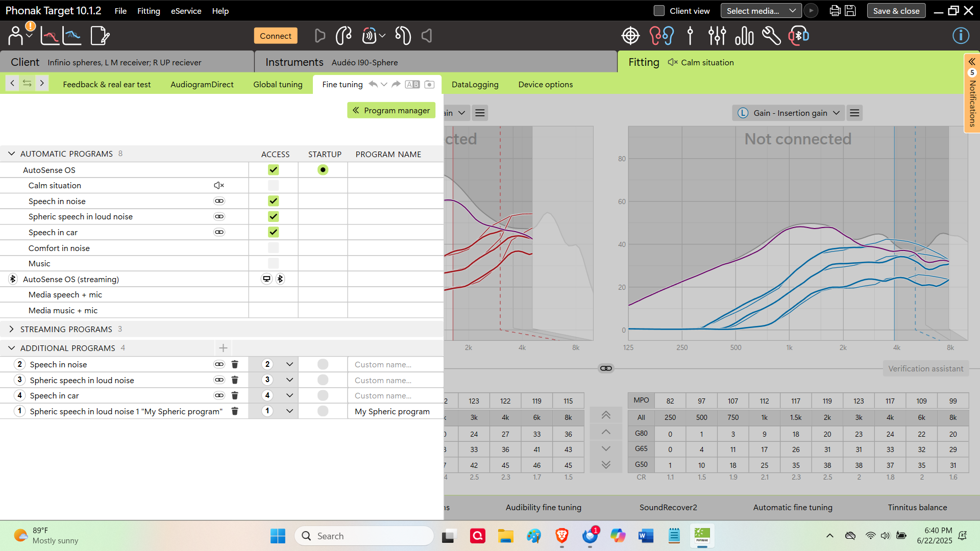
Task: Set My Spheric program as startup
Action: point(323,411)
